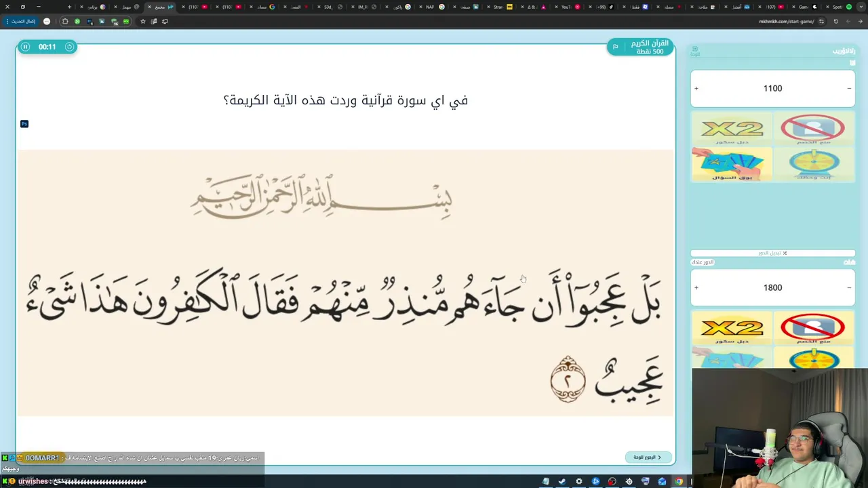Use the first team's X2 double-score card
Image resolution: width=868 pixels, height=488 pixels.
coord(732,129)
